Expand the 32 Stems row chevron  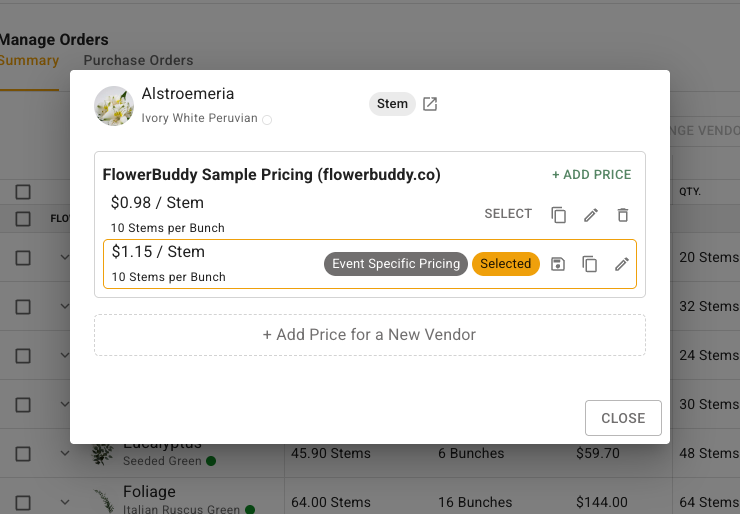(65, 306)
